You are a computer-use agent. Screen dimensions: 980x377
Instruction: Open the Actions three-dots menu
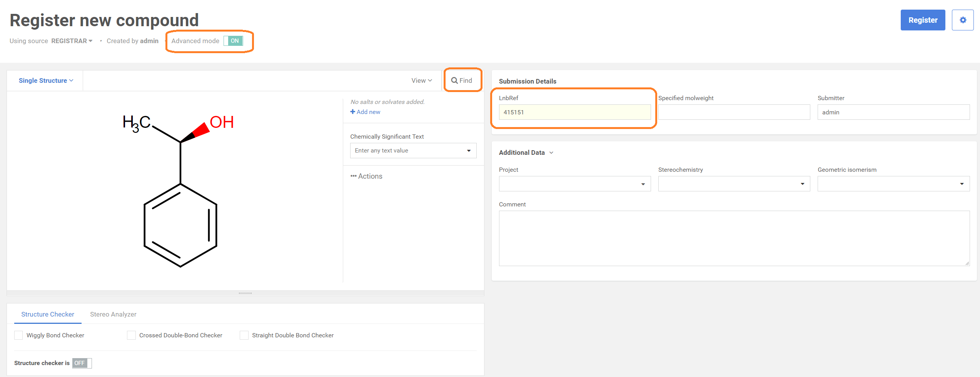pyautogui.click(x=353, y=176)
